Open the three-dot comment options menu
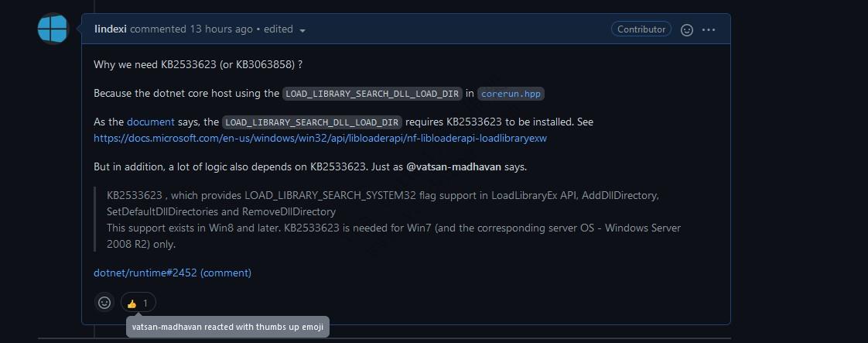Screen dimensions: 868x343 pos(709,30)
